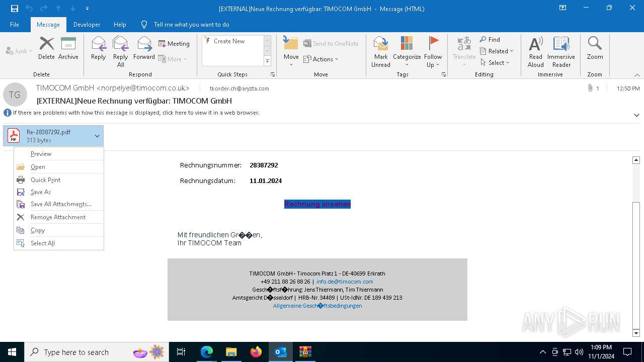Click Find in the Editing group
644x362 pixels.
click(490, 40)
